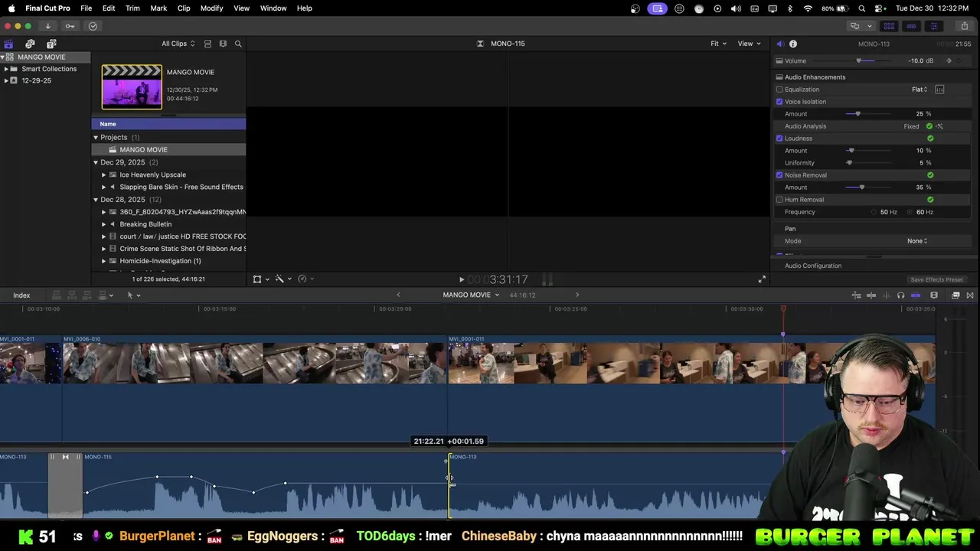Open the Trim menu
The width and height of the screenshot is (980, 551).
[x=132, y=8]
